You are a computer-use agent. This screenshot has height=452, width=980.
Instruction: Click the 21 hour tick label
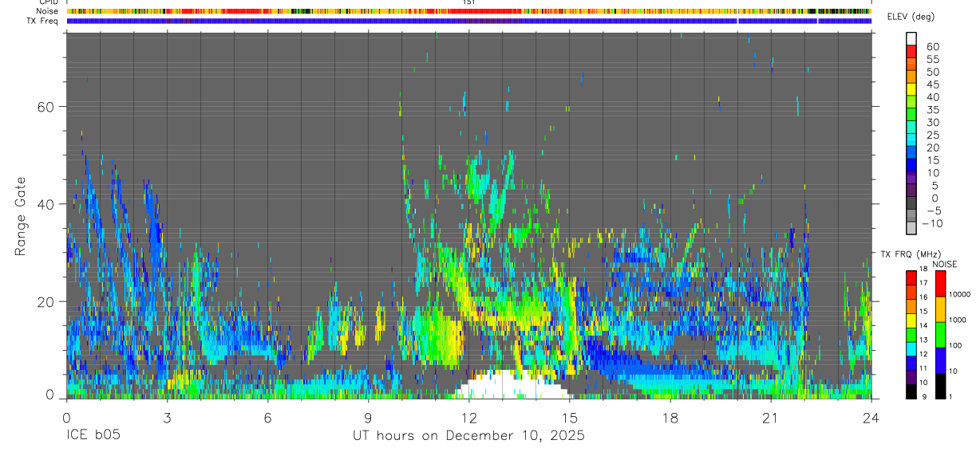(x=771, y=419)
